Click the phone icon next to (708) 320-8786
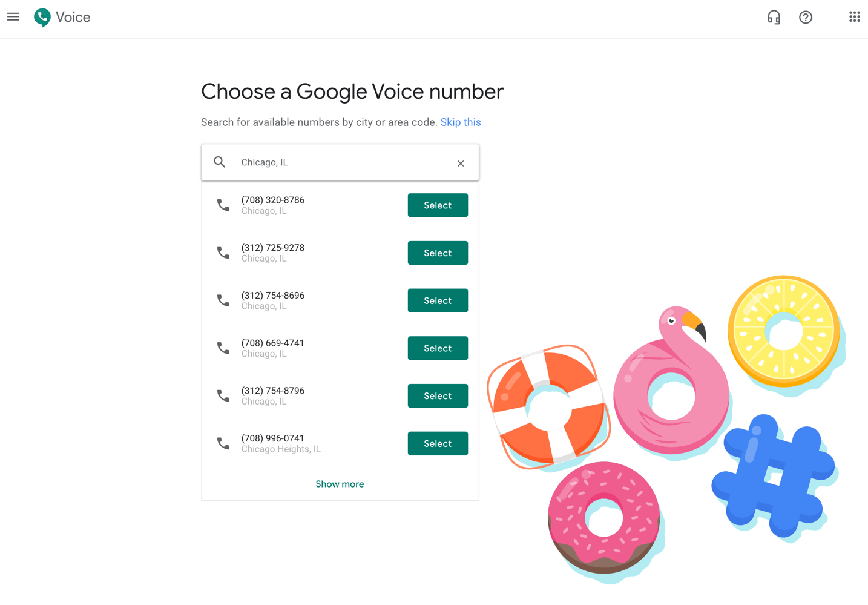Screen dimensions: 868x605 click(223, 205)
